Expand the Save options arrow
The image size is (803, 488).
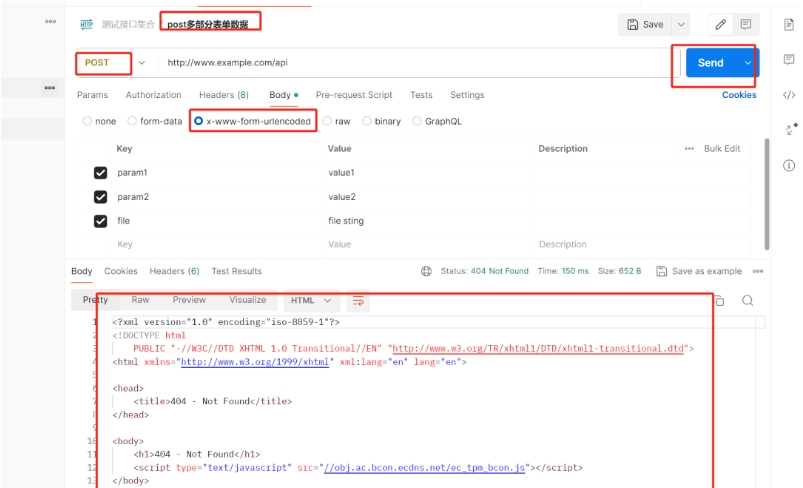(681, 24)
